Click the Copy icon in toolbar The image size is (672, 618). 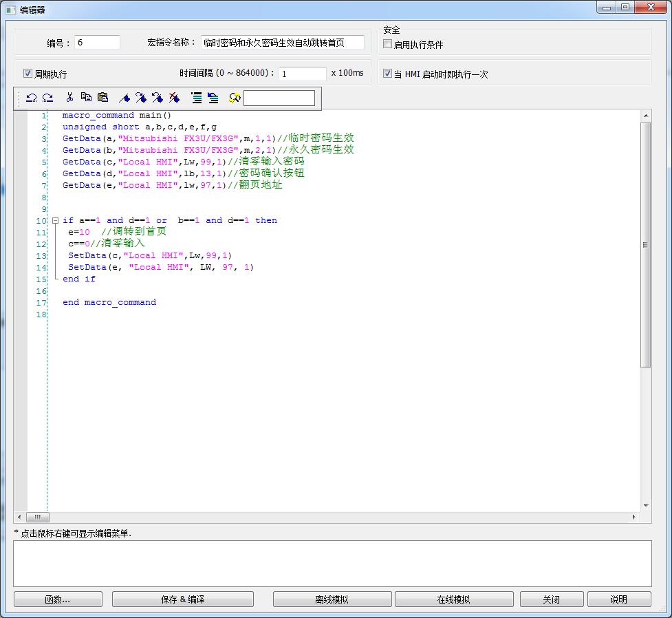click(86, 98)
